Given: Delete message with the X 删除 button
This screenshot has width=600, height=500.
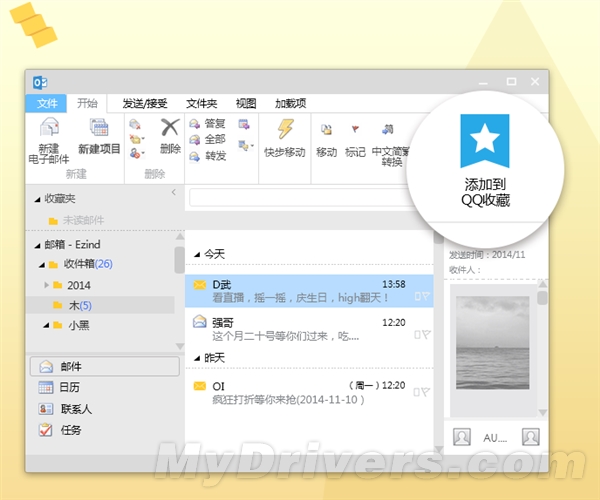Looking at the screenshot, I should (170, 136).
